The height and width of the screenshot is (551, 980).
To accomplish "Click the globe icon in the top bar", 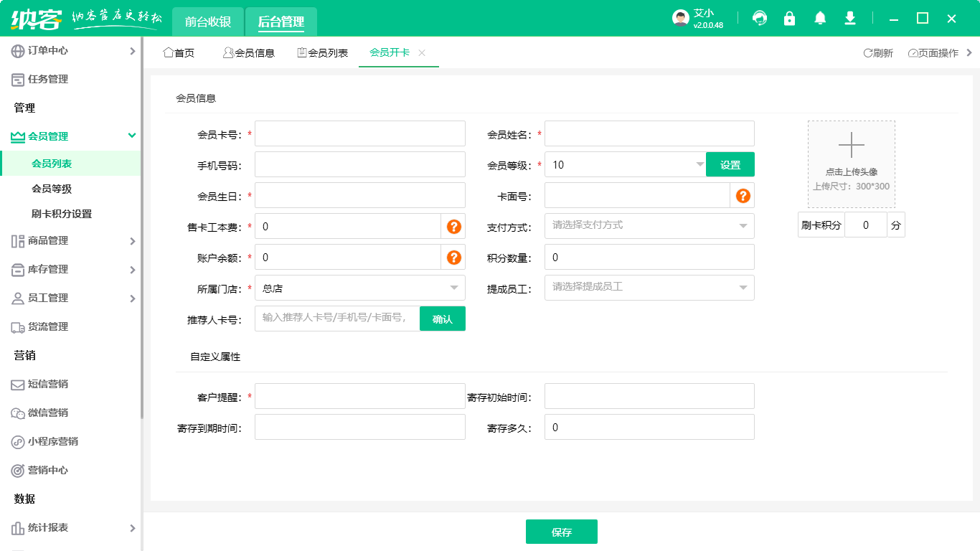I will coord(759,18).
